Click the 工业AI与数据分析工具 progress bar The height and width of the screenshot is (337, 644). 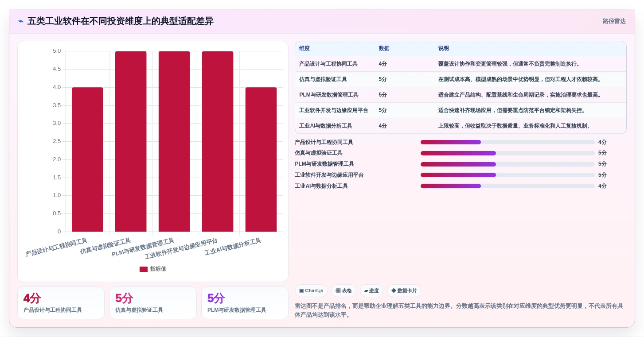[x=507, y=186]
